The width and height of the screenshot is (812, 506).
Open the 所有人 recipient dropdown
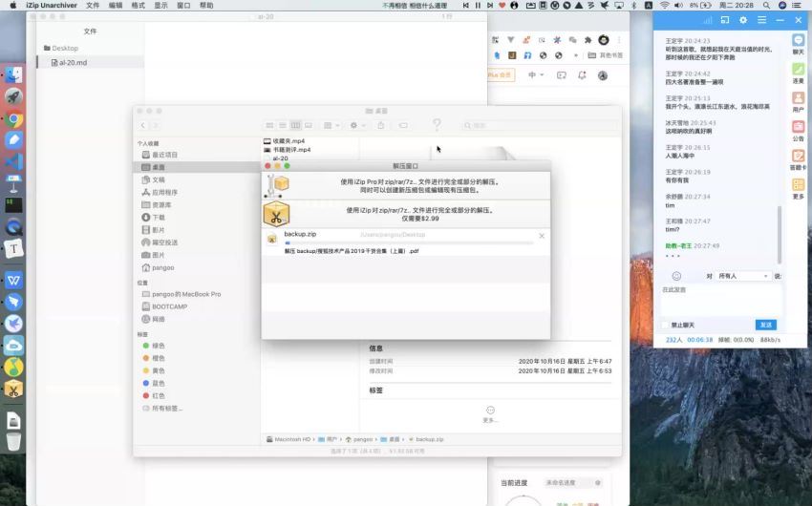coord(743,276)
